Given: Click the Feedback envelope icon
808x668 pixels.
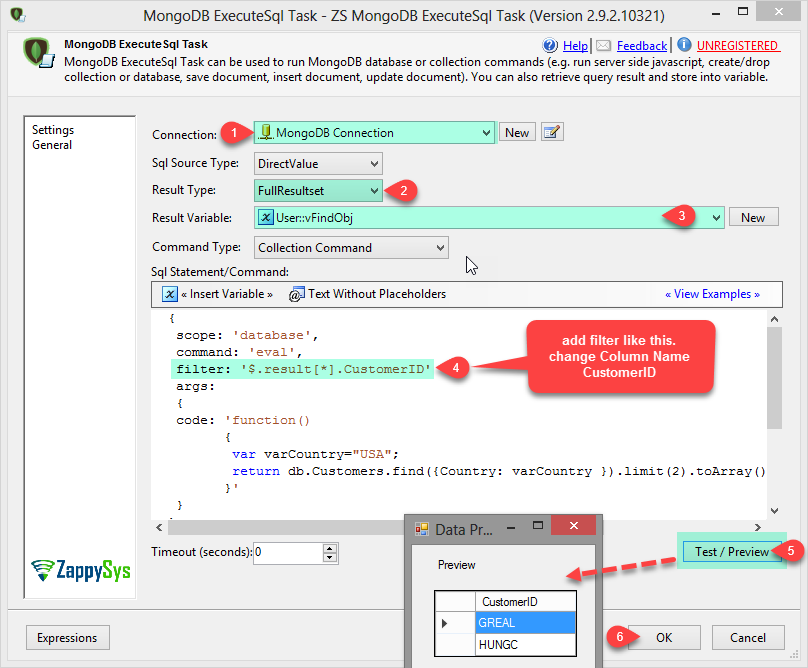Looking at the screenshot, I should [603, 45].
